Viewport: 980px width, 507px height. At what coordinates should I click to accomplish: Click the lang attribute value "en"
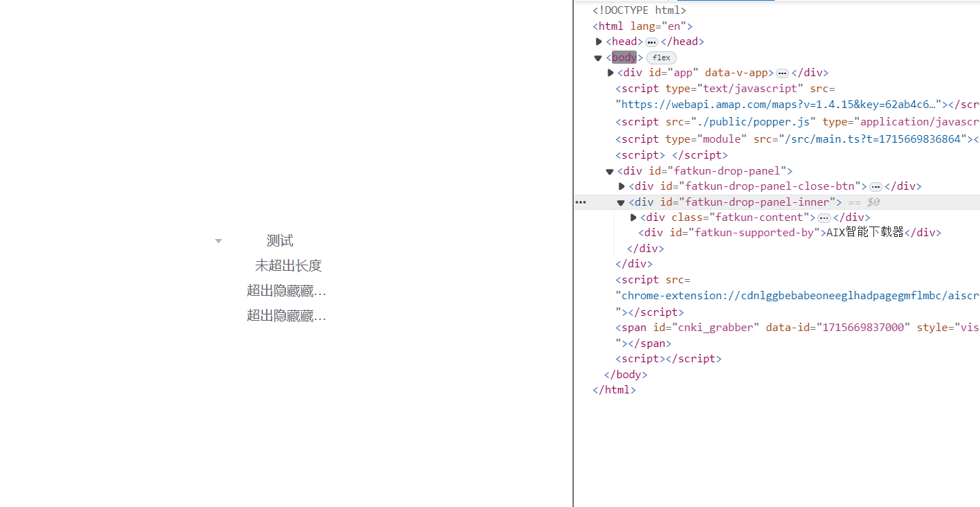click(x=674, y=26)
